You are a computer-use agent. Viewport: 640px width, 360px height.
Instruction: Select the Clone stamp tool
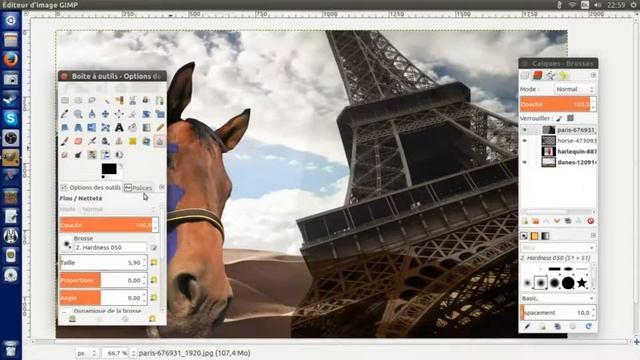[119, 141]
